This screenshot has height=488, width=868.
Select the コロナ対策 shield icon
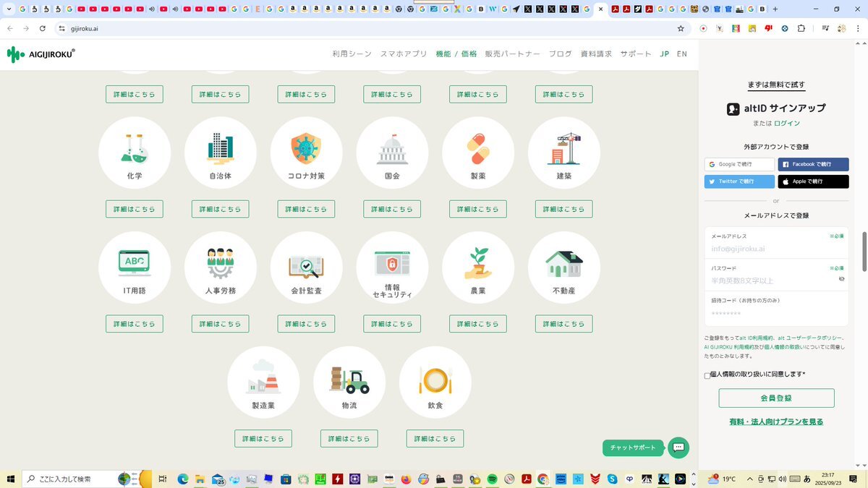tap(306, 147)
